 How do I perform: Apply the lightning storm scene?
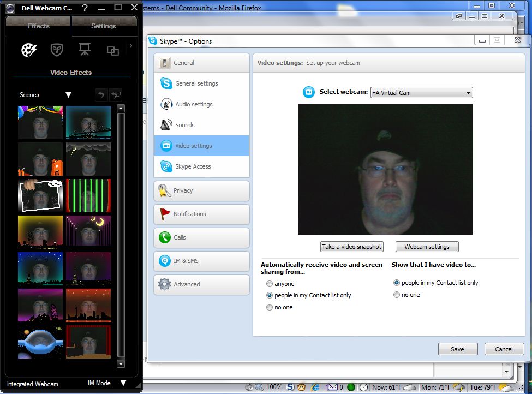[88, 159]
